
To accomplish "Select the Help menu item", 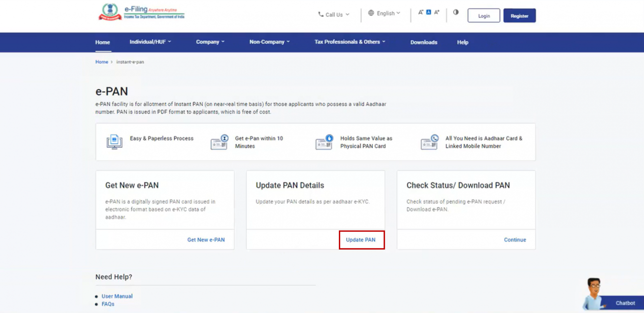I will point(462,42).
